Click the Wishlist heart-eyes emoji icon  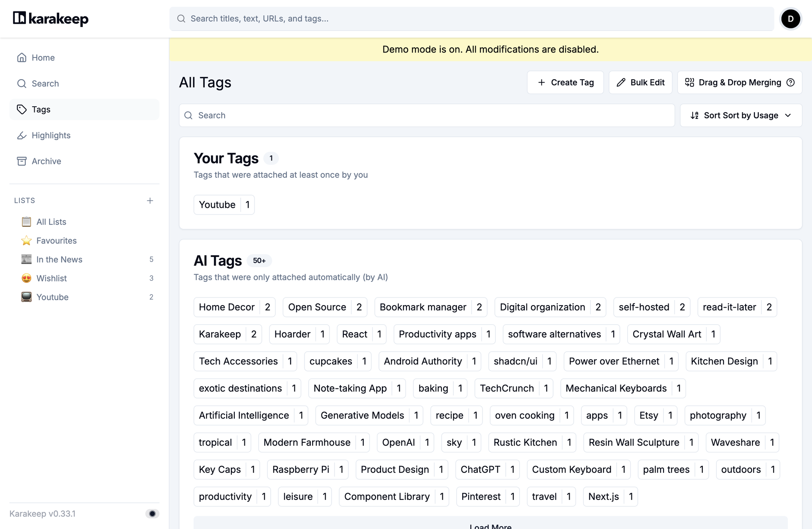(x=26, y=278)
